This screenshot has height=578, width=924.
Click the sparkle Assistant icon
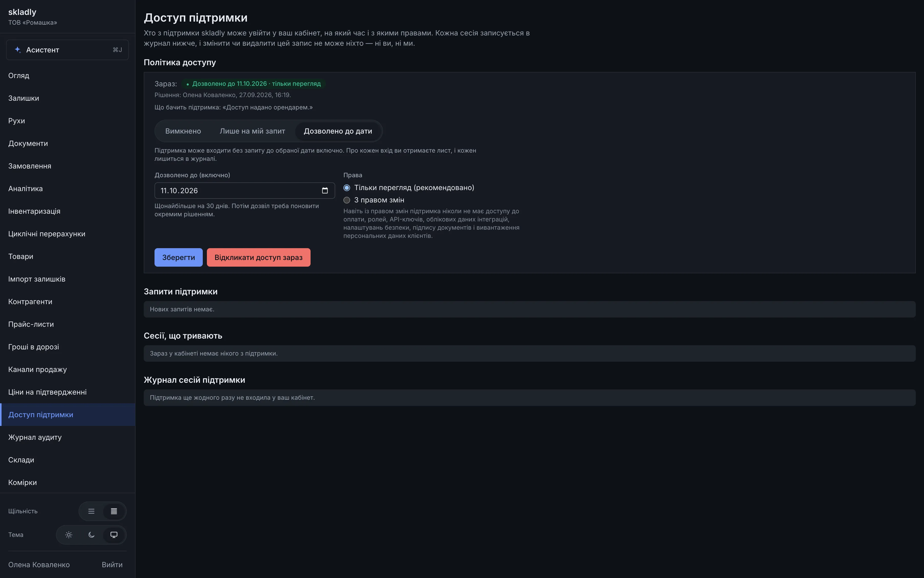click(x=17, y=50)
